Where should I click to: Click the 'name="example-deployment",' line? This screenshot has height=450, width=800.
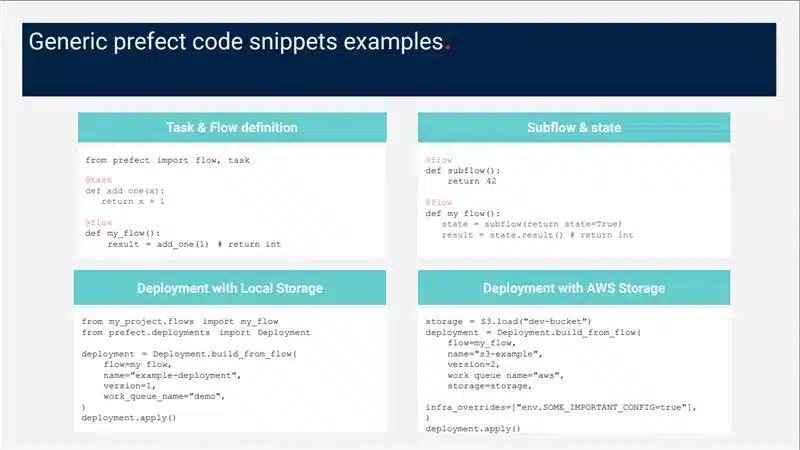click(172, 376)
